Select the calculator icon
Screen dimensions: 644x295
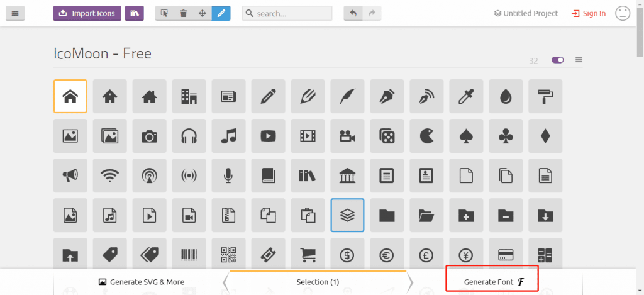click(545, 253)
